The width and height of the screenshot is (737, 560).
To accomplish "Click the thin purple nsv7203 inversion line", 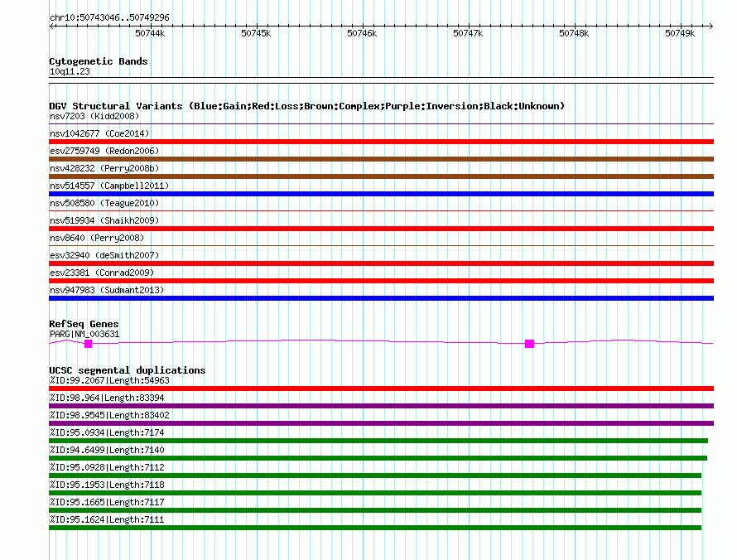I will pyautogui.click(x=381, y=124).
